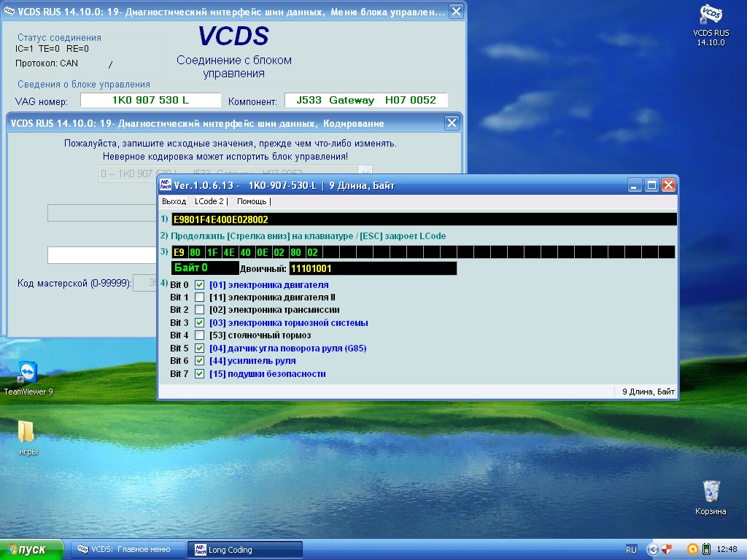
Task: Open the LCode 2 menu
Action: point(209,201)
